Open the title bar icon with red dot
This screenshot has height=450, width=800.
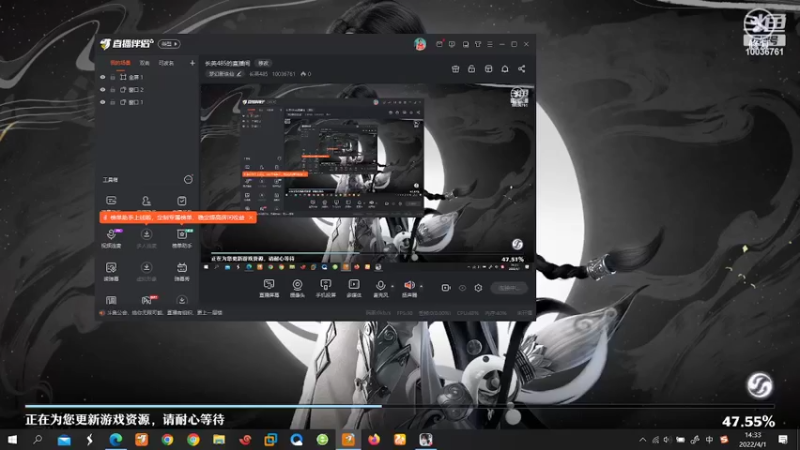click(440, 44)
